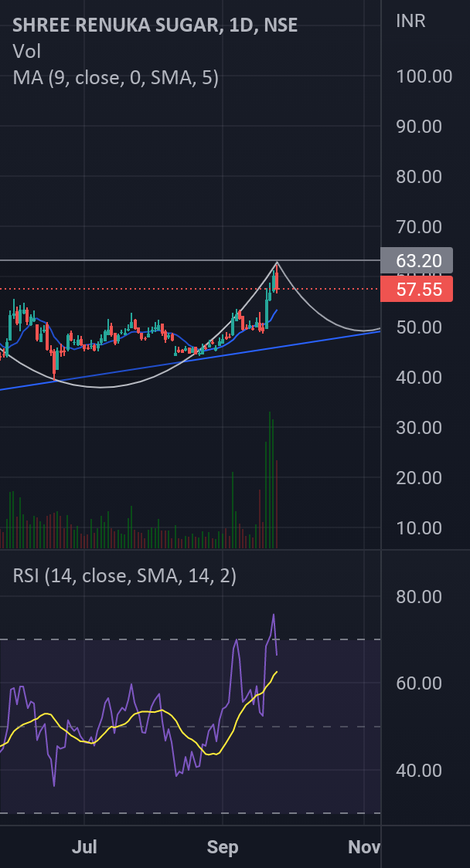Click the 40.00 price axis value on main chart

pos(419,378)
